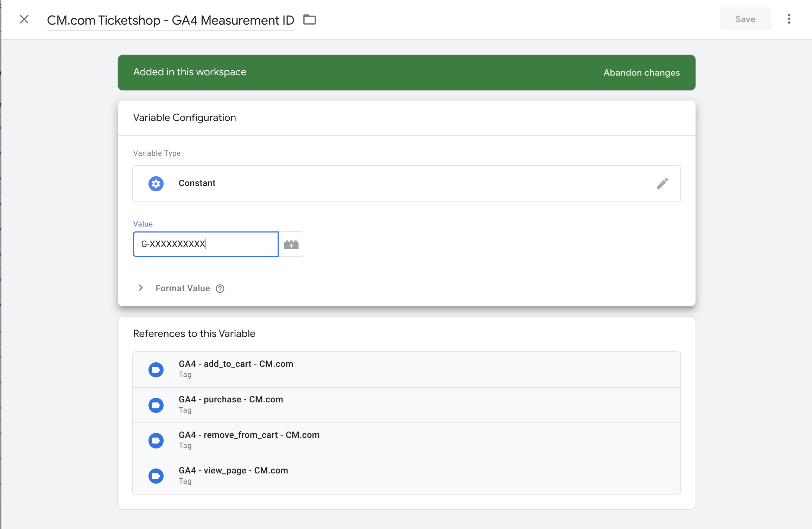
Task: Click into the Value input field
Action: coord(205,244)
